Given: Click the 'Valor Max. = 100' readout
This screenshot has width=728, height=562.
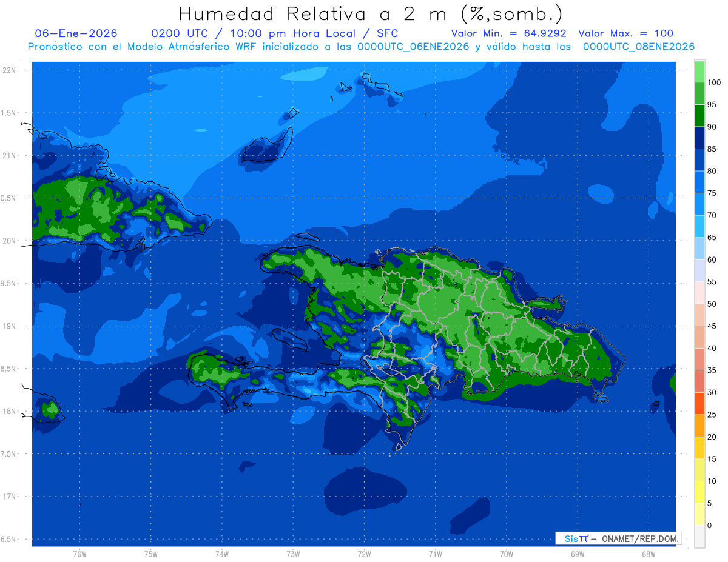Looking at the screenshot, I should tap(626, 33).
